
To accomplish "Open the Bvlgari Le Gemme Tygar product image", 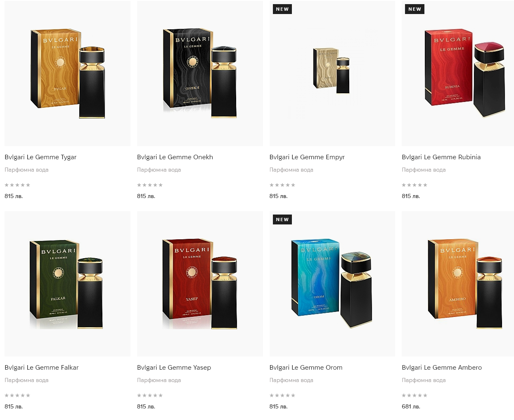I will [67, 73].
